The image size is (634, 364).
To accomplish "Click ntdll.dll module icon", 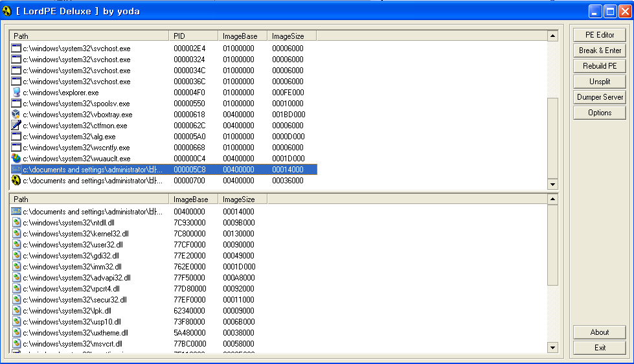I will tap(16, 222).
